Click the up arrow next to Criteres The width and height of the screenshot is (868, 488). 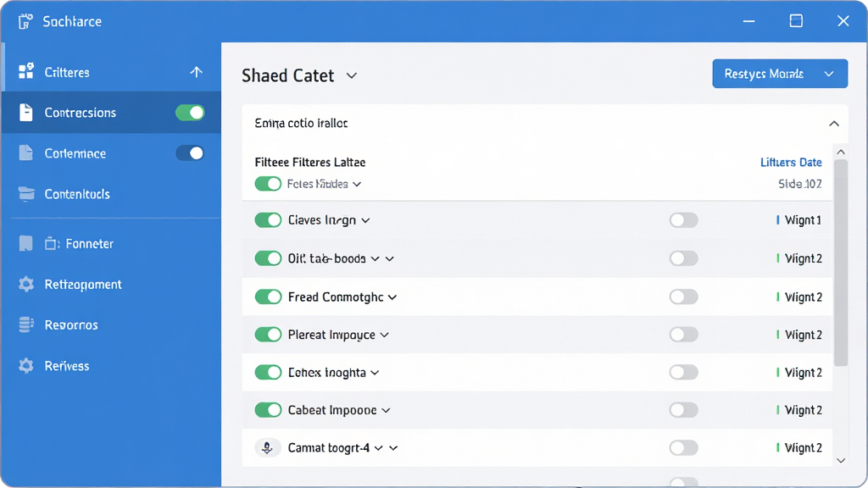pos(196,72)
